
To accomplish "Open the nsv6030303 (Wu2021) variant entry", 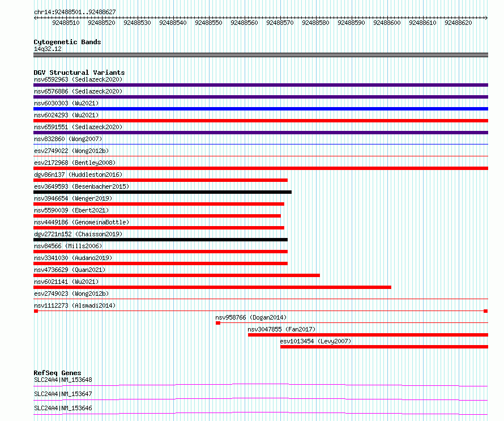I will tap(66, 103).
